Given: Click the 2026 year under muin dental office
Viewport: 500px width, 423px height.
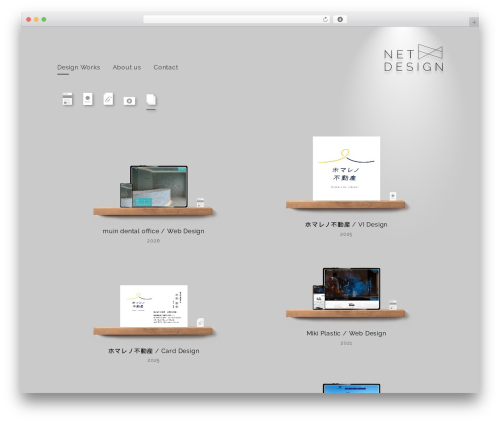Looking at the screenshot, I should click(x=153, y=241).
